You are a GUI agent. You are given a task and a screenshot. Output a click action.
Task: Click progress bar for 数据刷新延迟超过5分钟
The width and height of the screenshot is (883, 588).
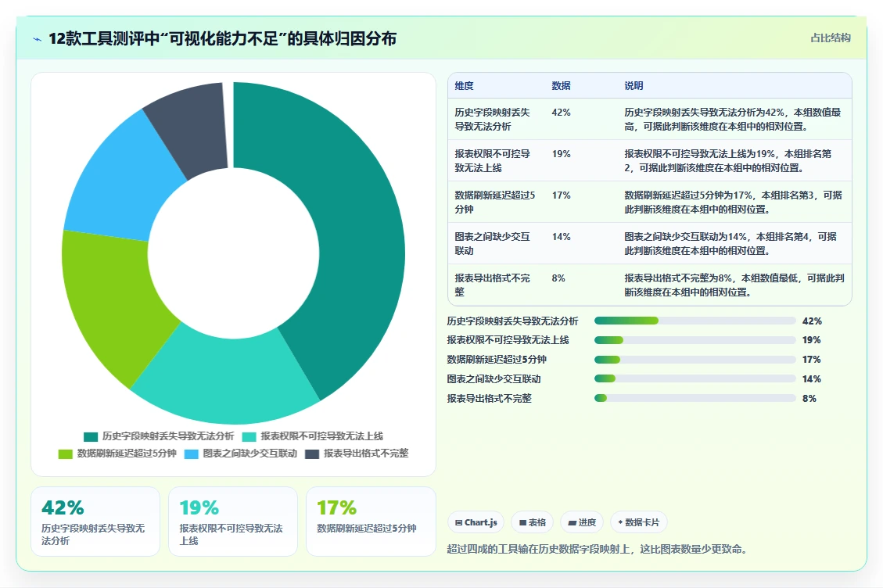[x=695, y=360]
